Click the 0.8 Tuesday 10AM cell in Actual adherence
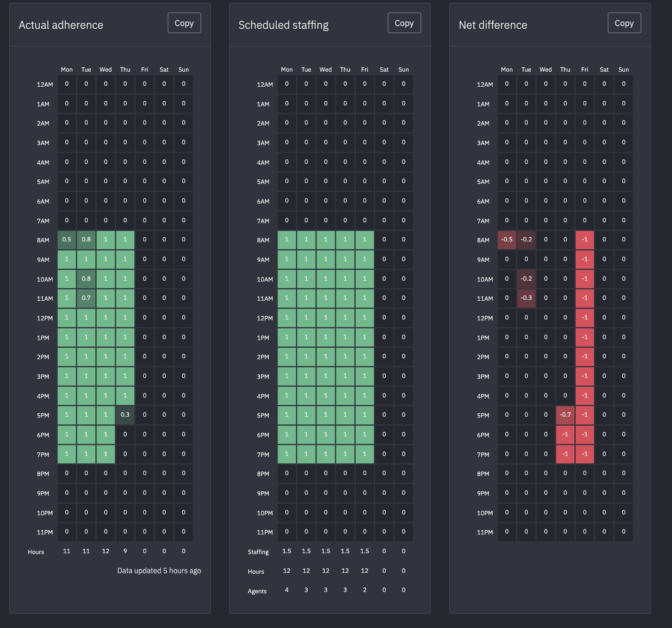Screen dimensions: 672x628 coord(86,279)
